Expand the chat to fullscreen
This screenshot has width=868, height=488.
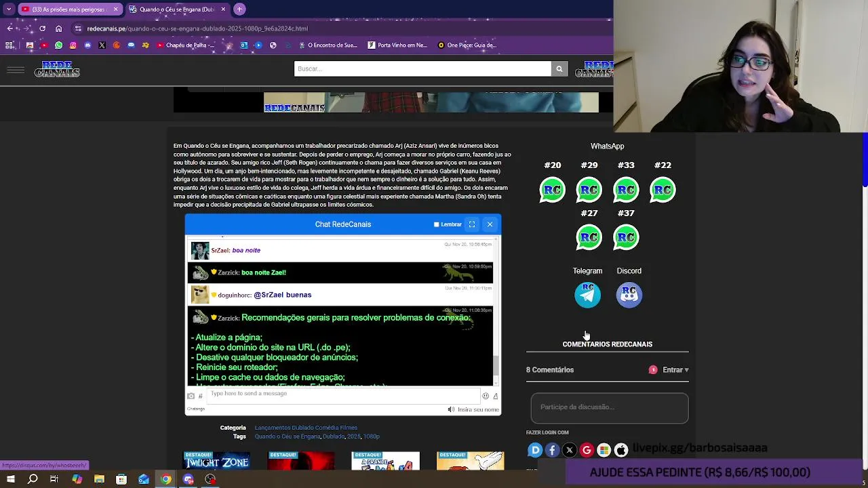472,224
